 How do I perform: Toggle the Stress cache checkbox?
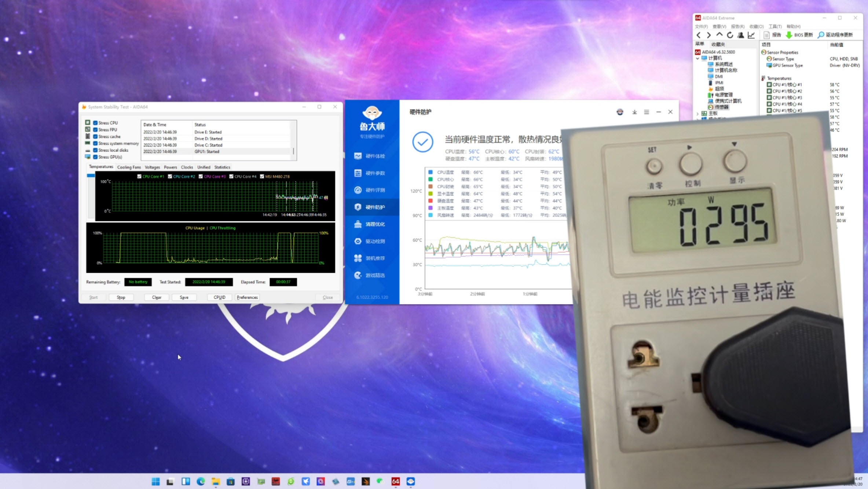pos(95,136)
